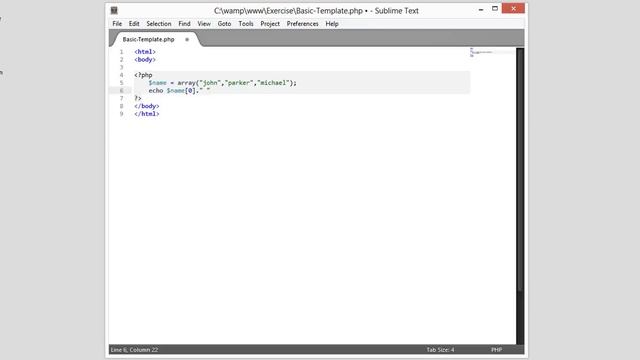Viewport: 640px width, 360px height.
Task: Click line number 4 in gutter
Action: coord(121,75)
